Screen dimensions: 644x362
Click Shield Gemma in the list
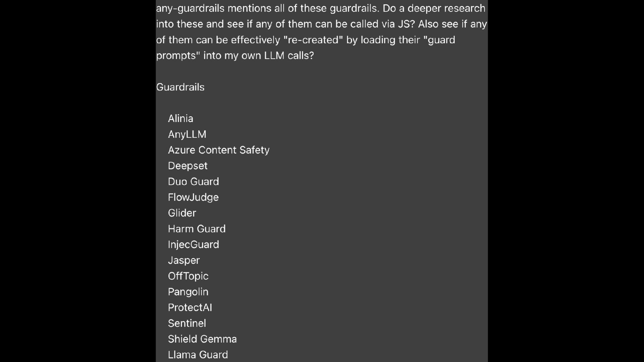(x=202, y=339)
